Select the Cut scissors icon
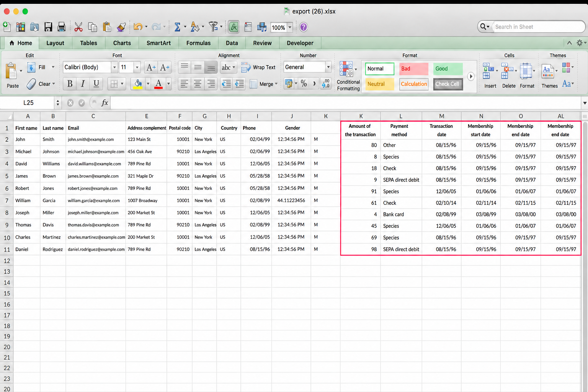 78,27
